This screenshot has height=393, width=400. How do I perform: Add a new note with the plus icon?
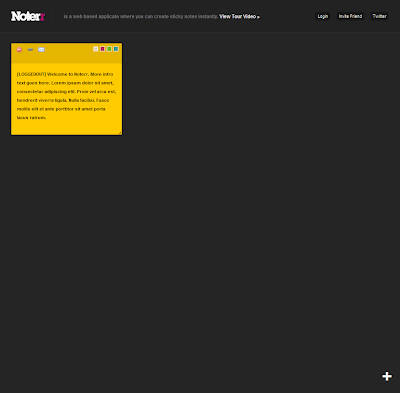[387, 376]
